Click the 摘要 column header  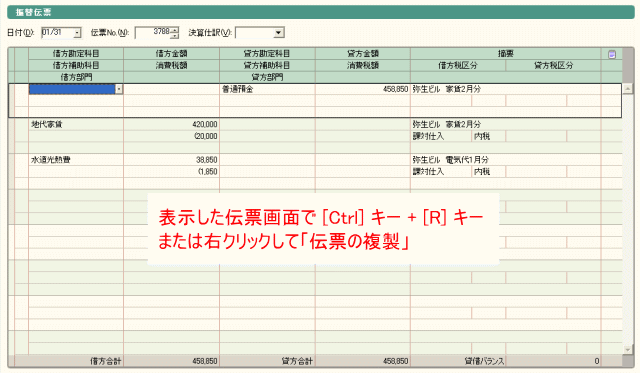pos(506,53)
